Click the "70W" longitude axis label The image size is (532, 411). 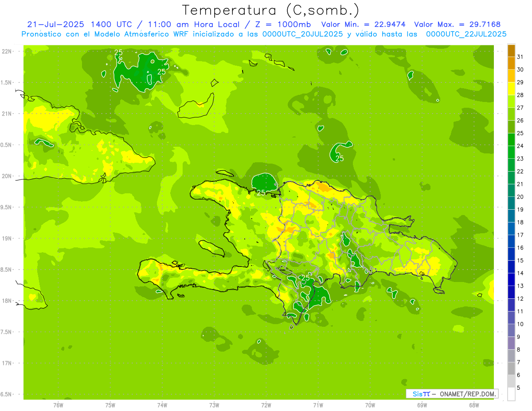370,405
